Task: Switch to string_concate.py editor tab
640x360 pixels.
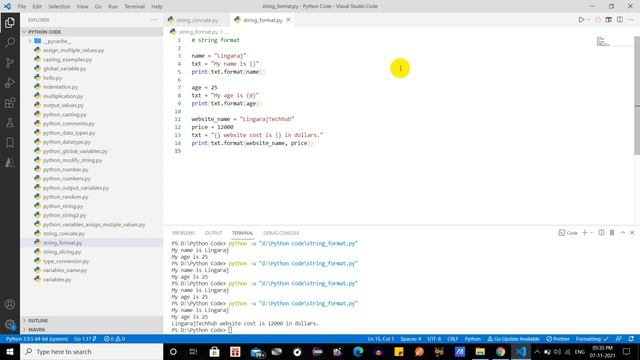Action: [197, 20]
